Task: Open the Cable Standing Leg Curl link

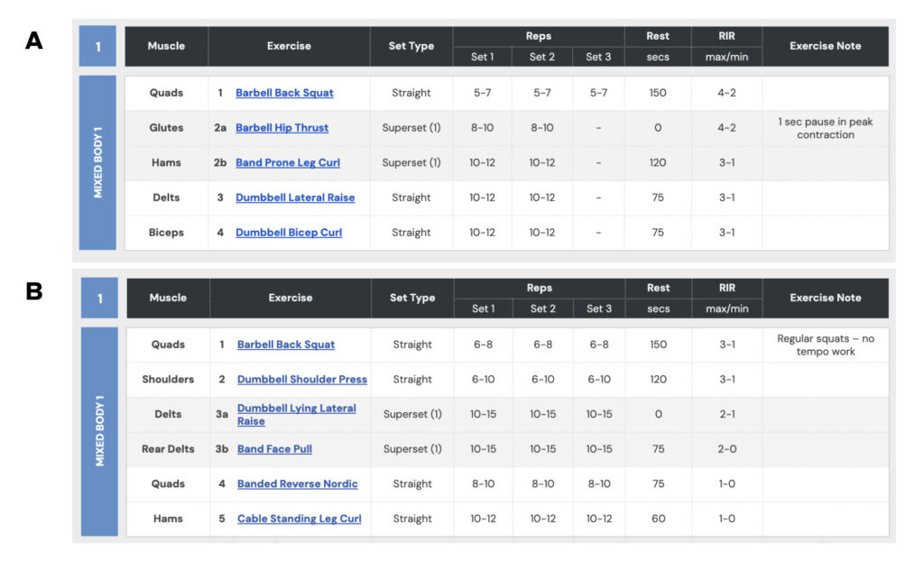Action: click(x=299, y=520)
